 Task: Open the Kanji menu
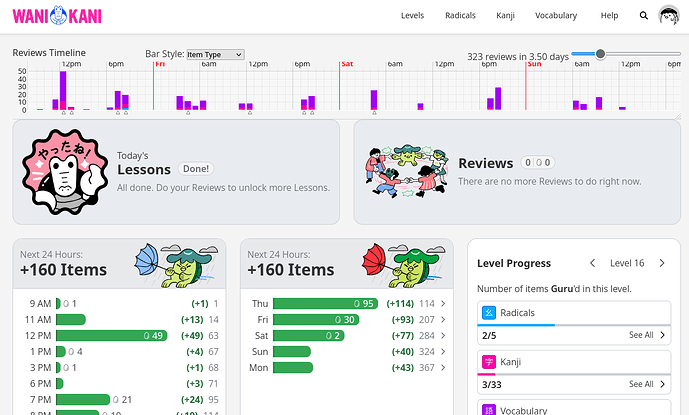505,15
